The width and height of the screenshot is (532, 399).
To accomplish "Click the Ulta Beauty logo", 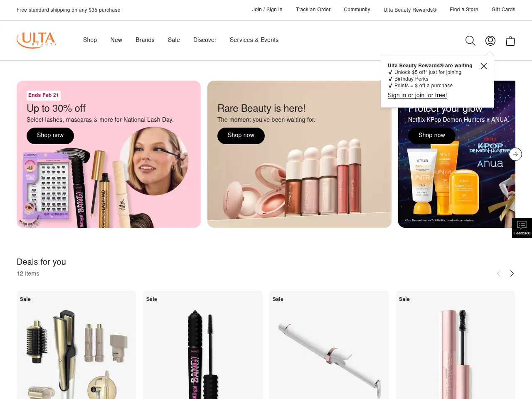I will tap(36, 40).
